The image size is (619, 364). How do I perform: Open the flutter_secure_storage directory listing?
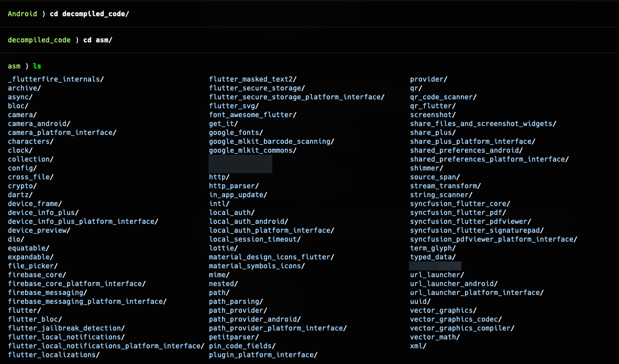click(x=257, y=88)
